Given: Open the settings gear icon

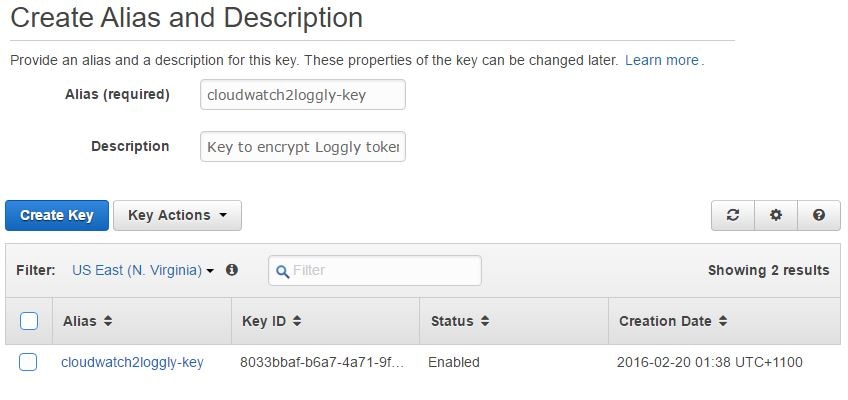Looking at the screenshot, I should (x=776, y=215).
